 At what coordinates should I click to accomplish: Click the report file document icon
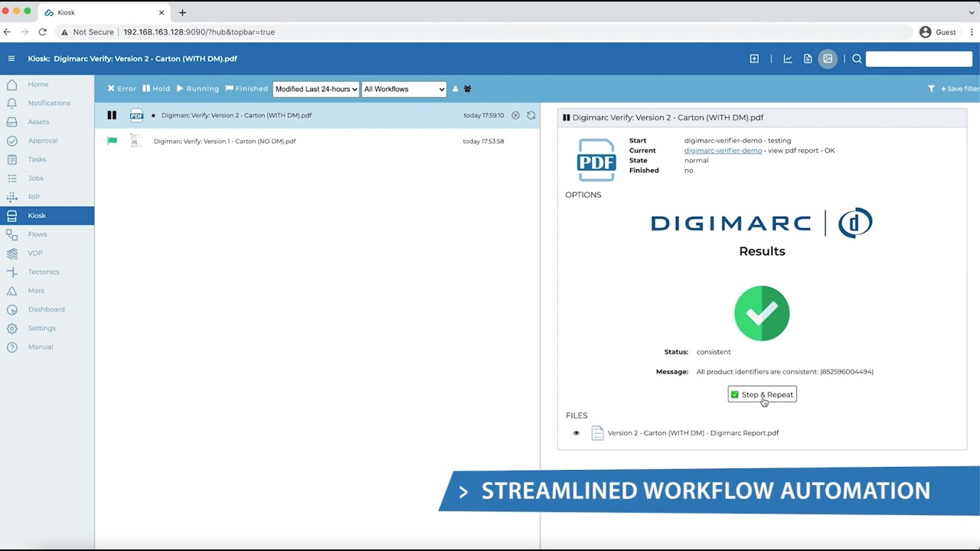click(597, 433)
